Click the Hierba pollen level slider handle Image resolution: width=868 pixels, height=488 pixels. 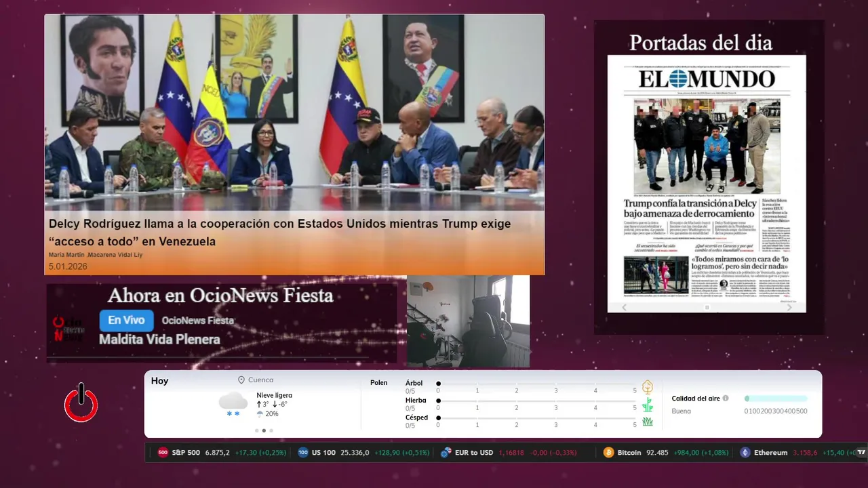coord(439,401)
